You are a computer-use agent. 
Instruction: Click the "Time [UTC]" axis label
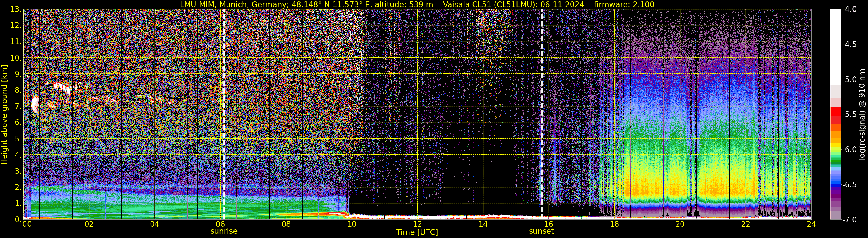tap(417, 232)
